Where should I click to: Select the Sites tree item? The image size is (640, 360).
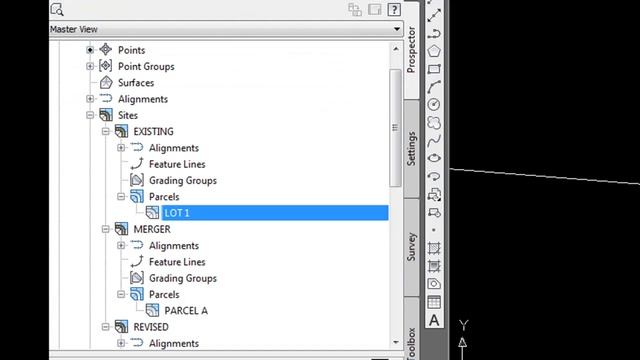128,116
